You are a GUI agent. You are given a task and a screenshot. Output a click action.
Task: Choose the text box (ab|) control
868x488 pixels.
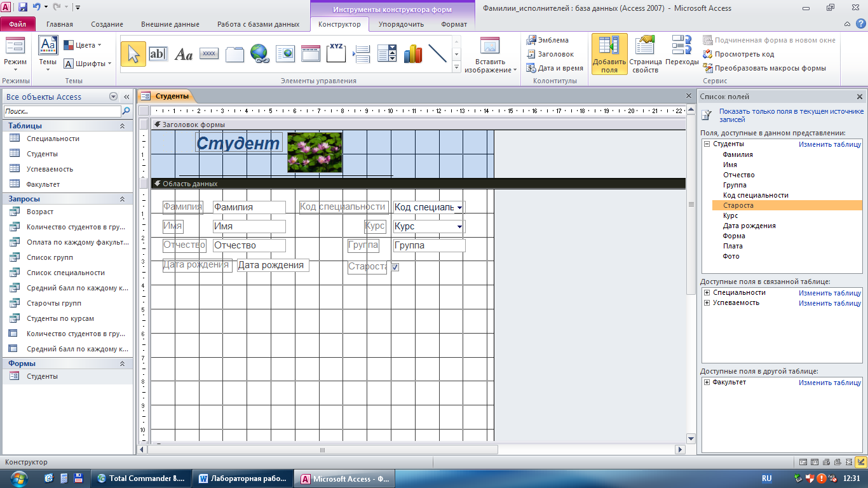pos(158,54)
